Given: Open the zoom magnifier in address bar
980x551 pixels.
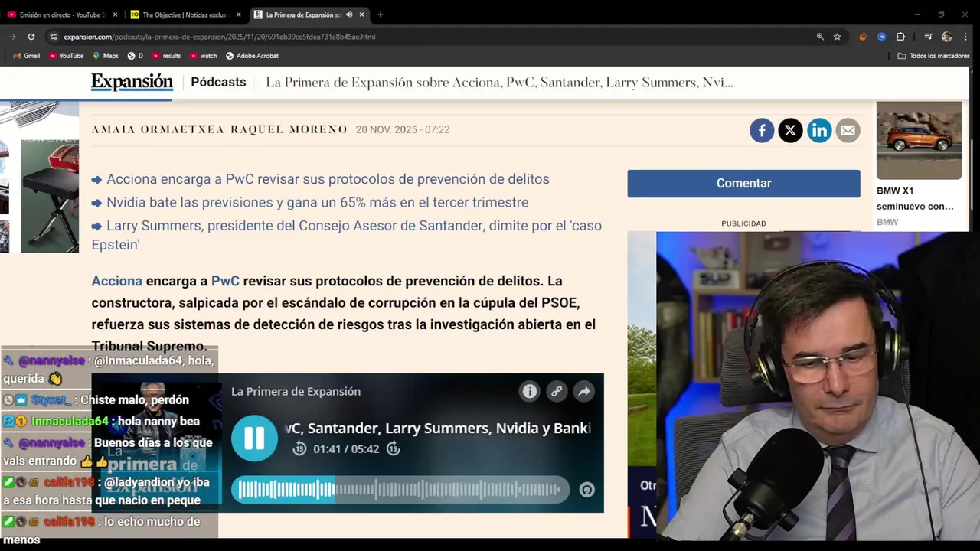Looking at the screenshot, I should click(x=820, y=37).
